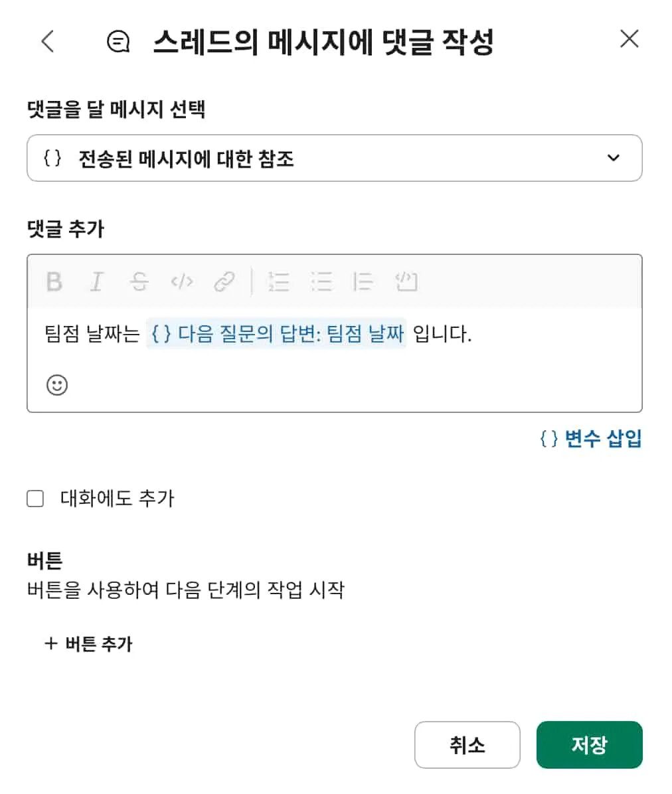Open the link insertion tool
This screenshot has width=672, height=794.
[x=224, y=282]
